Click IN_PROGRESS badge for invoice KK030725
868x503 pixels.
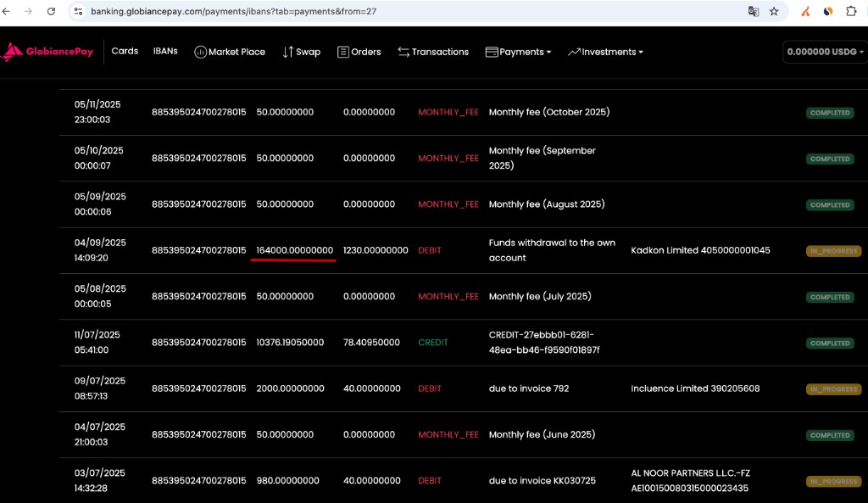coord(833,481)
